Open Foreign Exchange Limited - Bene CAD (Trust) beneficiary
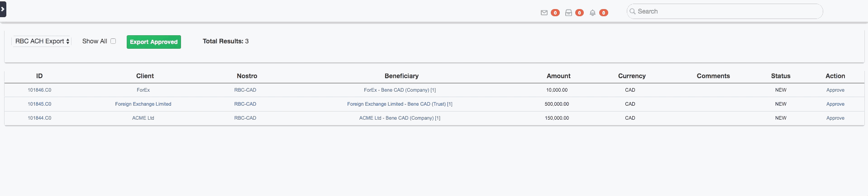868x196 pixels. click(x=400, y=104)
